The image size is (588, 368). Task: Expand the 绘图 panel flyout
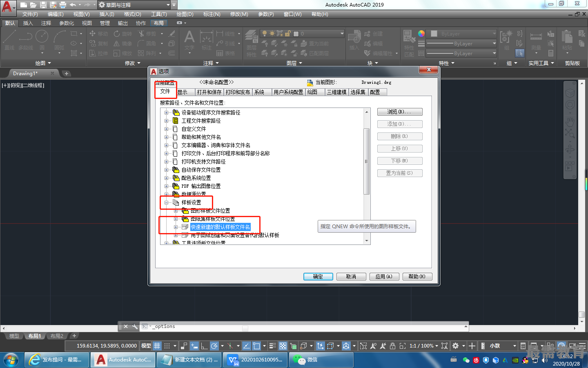[x=43, y=63]
